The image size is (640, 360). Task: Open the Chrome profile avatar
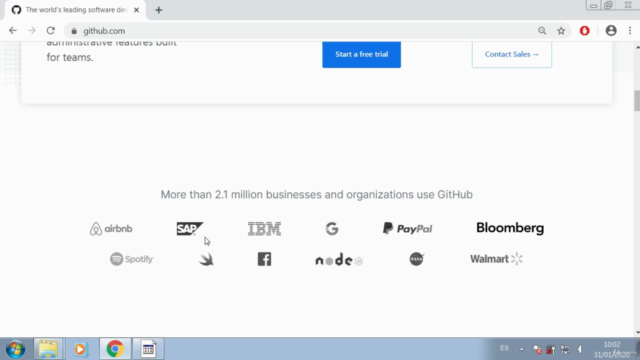point(611,31)
